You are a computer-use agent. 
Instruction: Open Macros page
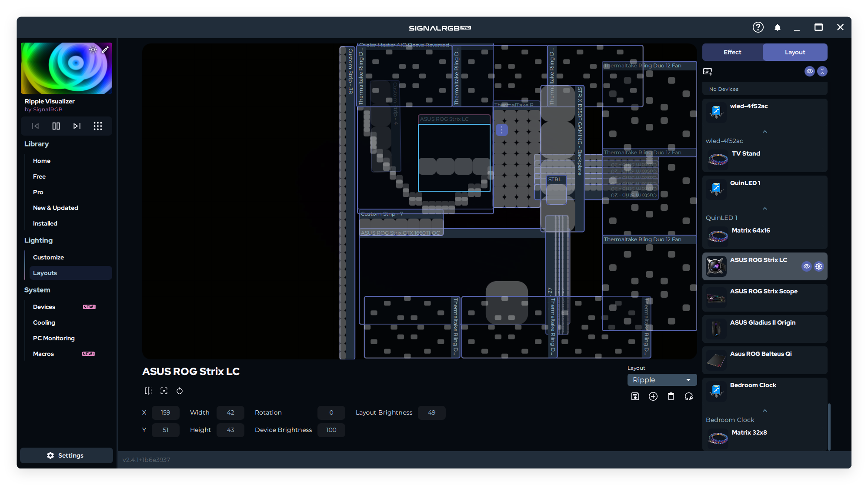[43, 354]
